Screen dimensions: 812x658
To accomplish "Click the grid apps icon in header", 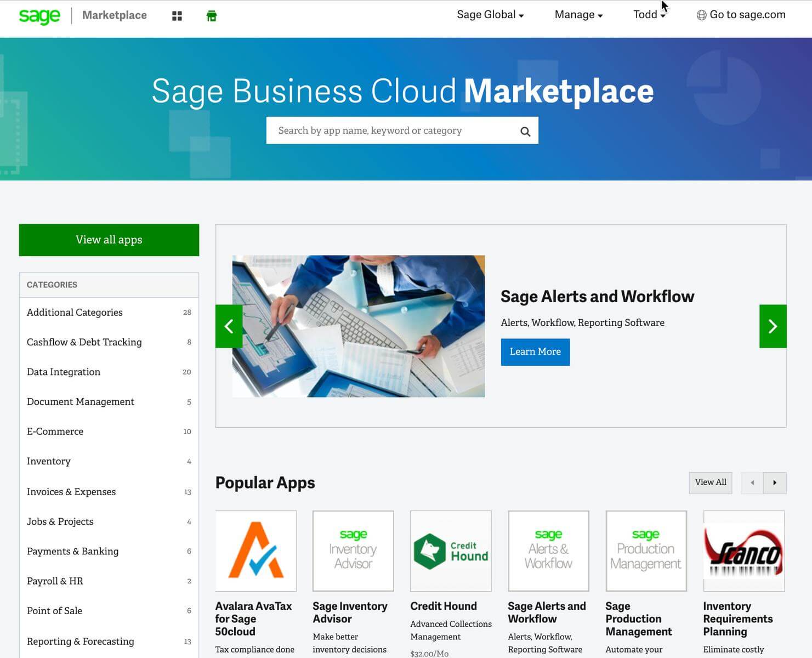I will [x=177, y=16].
